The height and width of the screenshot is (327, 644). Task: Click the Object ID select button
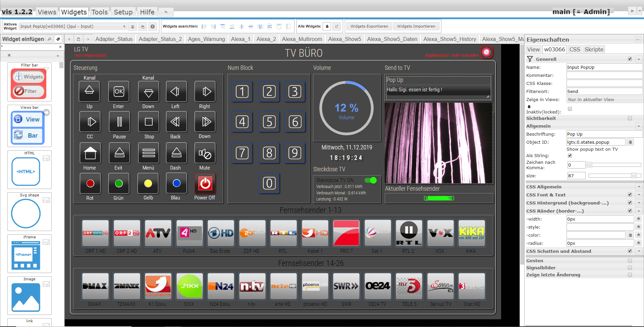tap(631, 142)
